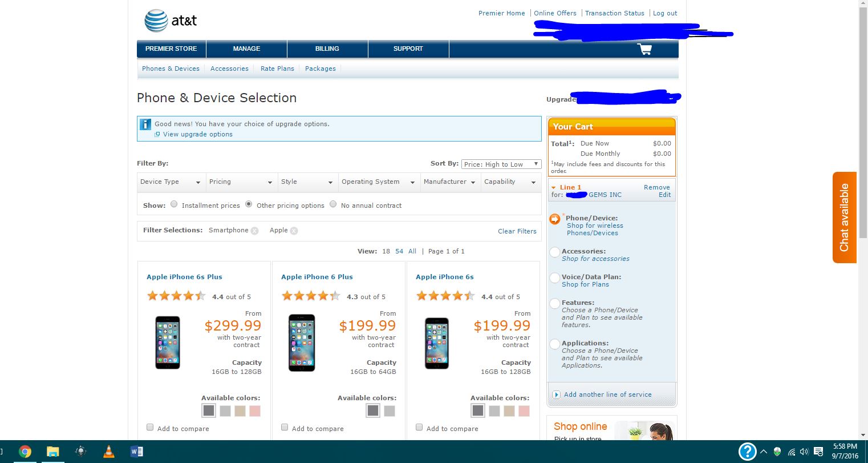
Task: View 54 items per page
Action: pyautogui.click(x=399, y=251)
